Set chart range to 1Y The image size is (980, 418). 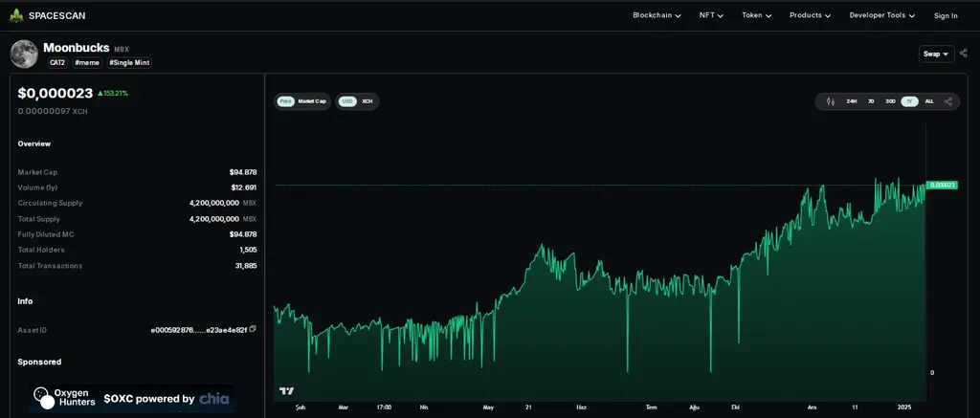pyautogui.click(x=909, y=101)
